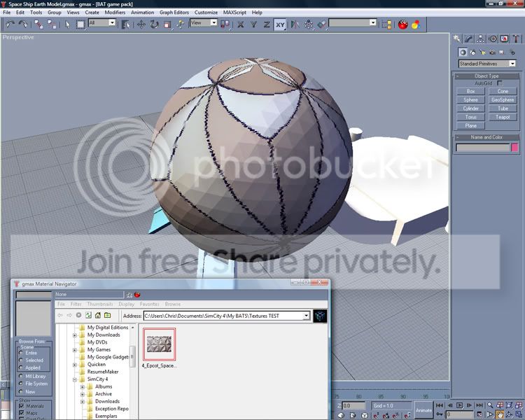The width and height of the screenshot is (525, 420).
Task: Select the Applied radio option
Action: (21, 367)
